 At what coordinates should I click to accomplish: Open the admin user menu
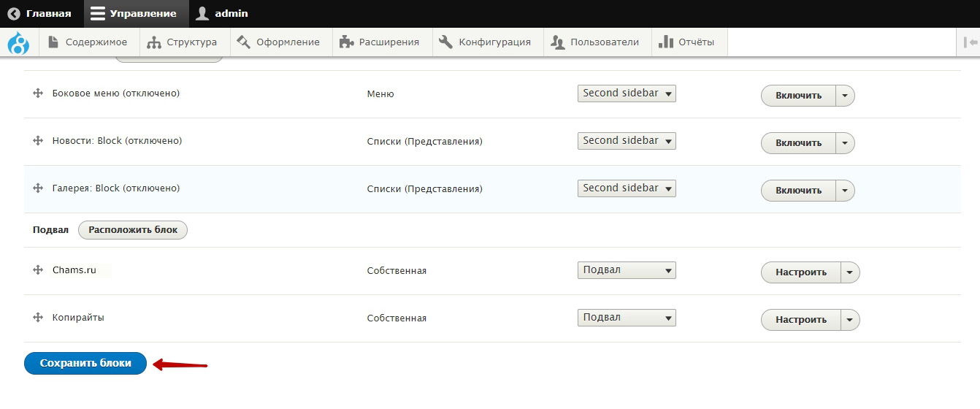point(222,13)
